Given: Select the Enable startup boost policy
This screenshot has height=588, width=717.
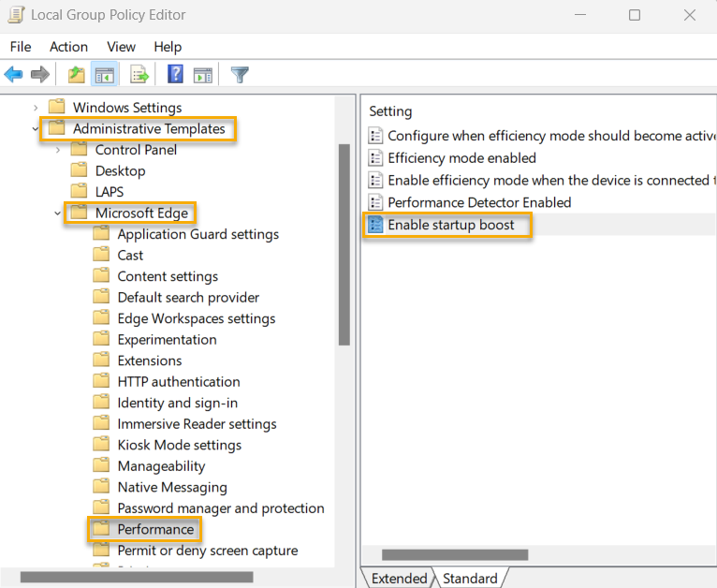Looking at the screenshot, I should pyautogui.click(x=450, y=225).
